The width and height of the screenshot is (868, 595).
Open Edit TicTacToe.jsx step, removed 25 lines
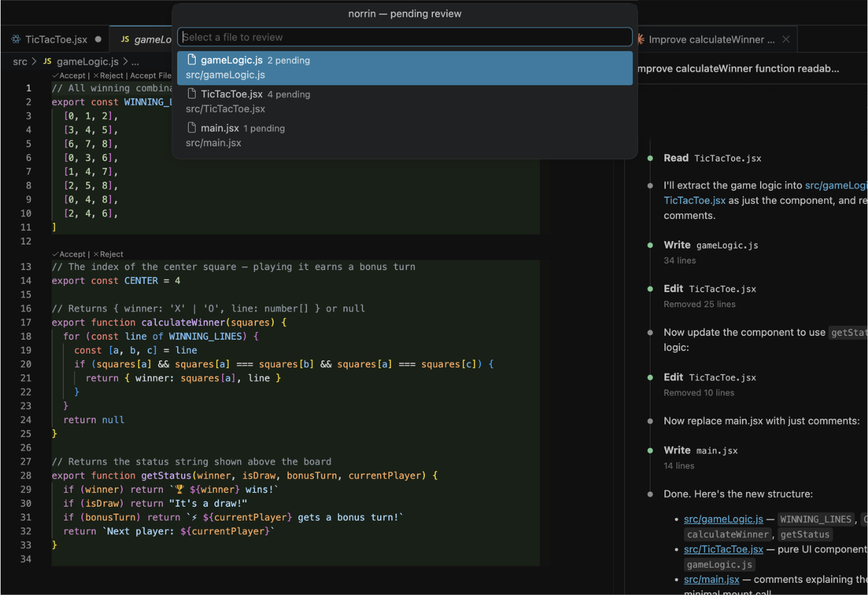[710, 289]
